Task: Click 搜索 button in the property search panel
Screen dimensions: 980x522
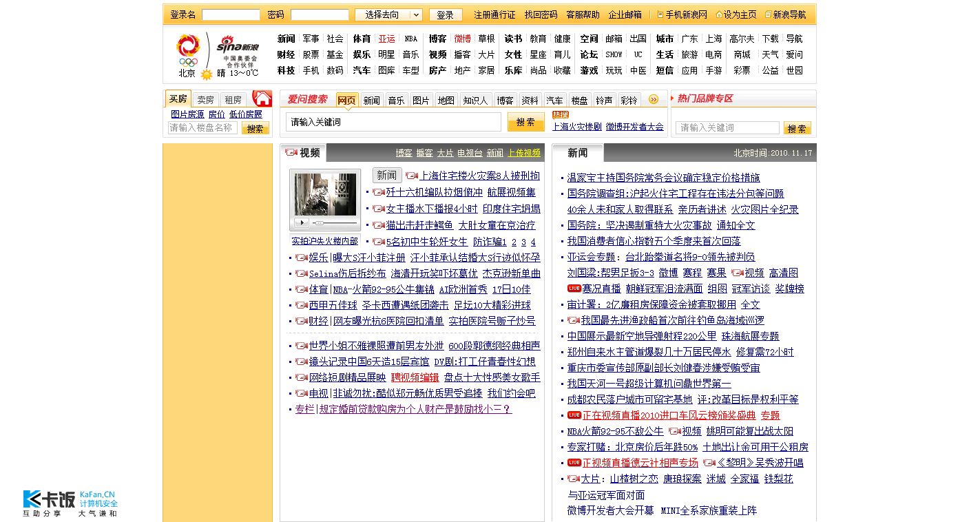Action: coord(256,128)
